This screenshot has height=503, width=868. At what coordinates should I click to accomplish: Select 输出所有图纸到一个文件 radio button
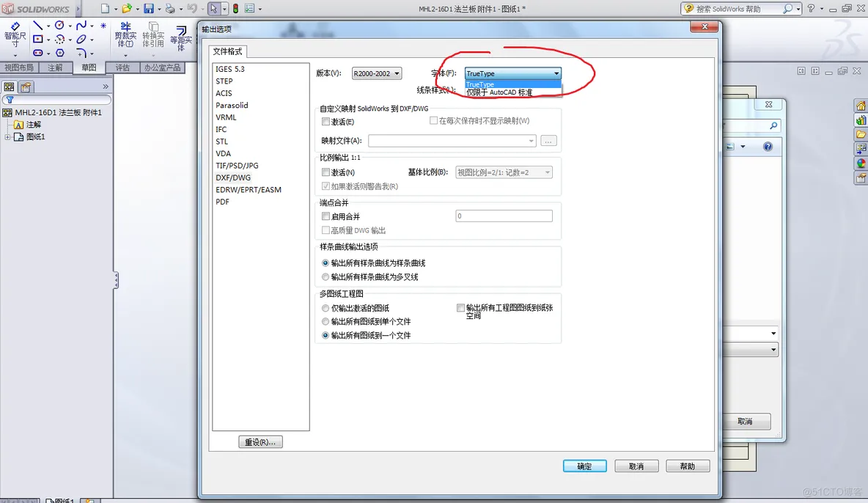pyautogui.click(x=325, y=335)
